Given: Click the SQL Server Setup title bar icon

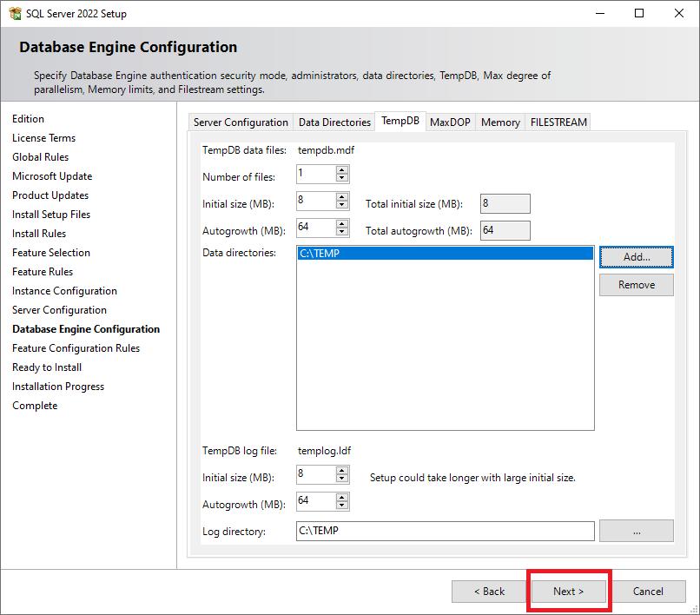Looking at the screenshot, I should pos(15,13).
